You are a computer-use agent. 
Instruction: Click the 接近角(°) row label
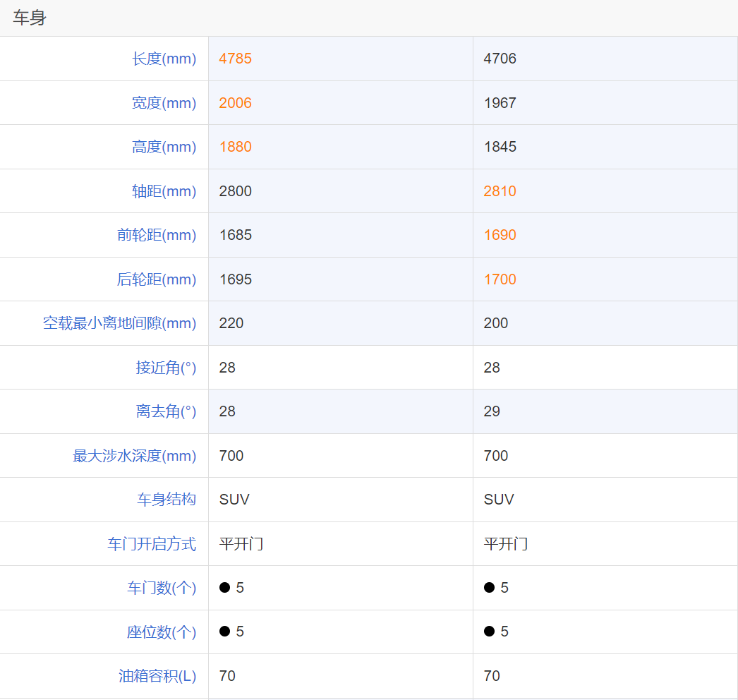tap(166, 368)
